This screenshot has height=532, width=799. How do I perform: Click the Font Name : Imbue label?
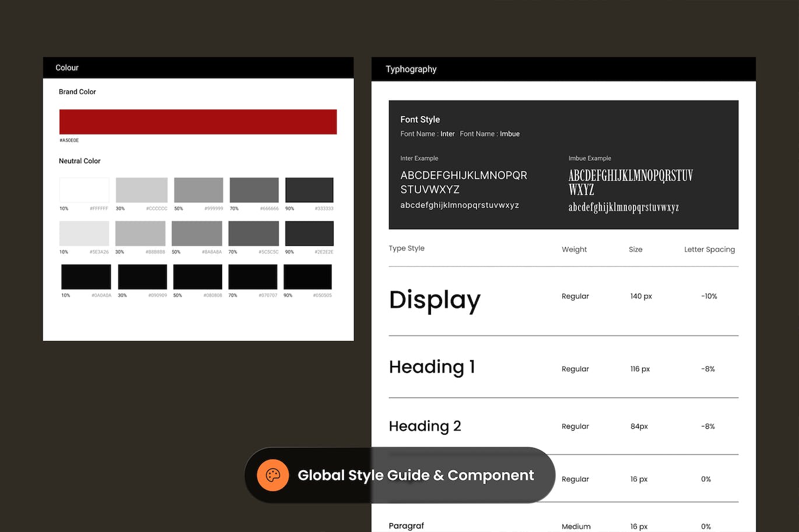[x=489, y=134]
